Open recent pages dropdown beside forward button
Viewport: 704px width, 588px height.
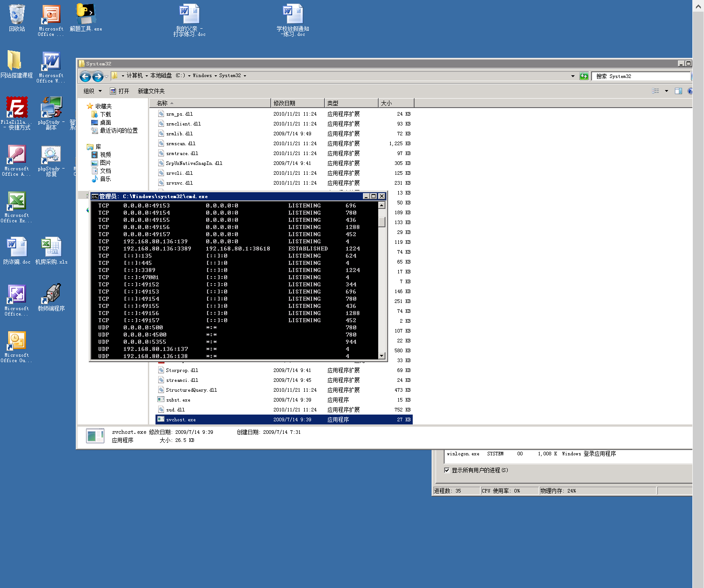[x=107, y=77]
